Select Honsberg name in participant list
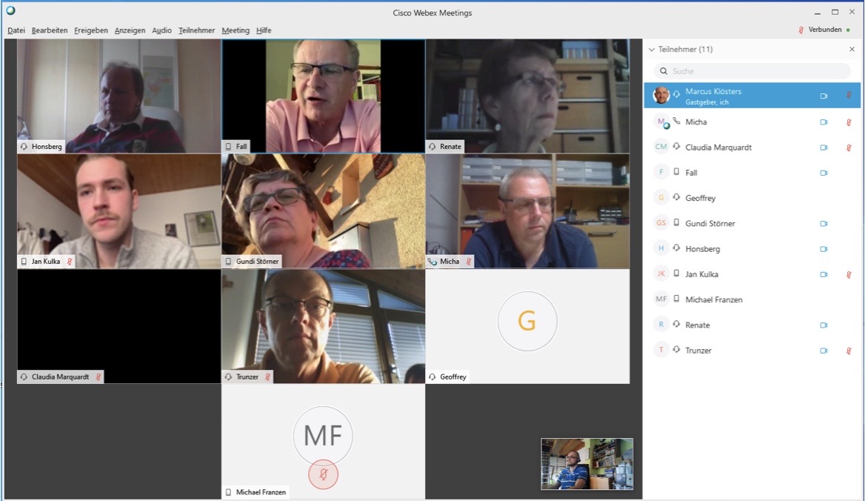Image resolution: width=868 pixels, height=501 pixels. coord(703,250)
